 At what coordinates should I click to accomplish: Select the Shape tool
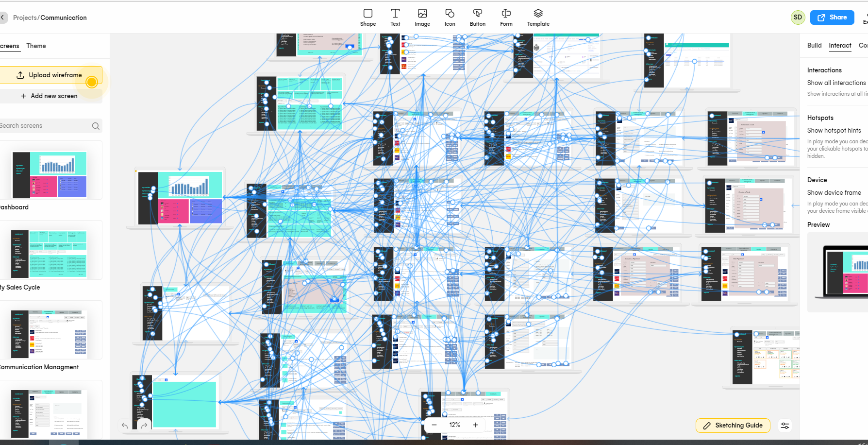[x=367, y=17]
